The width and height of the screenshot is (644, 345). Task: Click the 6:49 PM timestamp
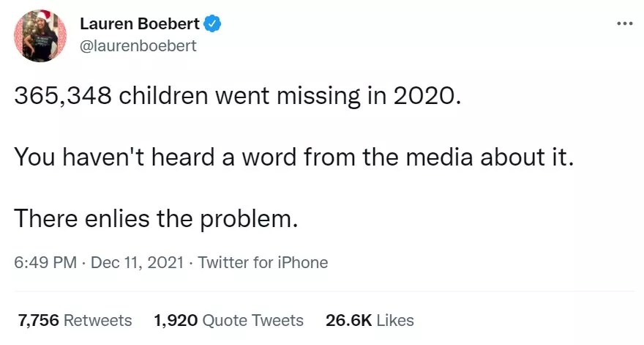click(x=45, y=262)
